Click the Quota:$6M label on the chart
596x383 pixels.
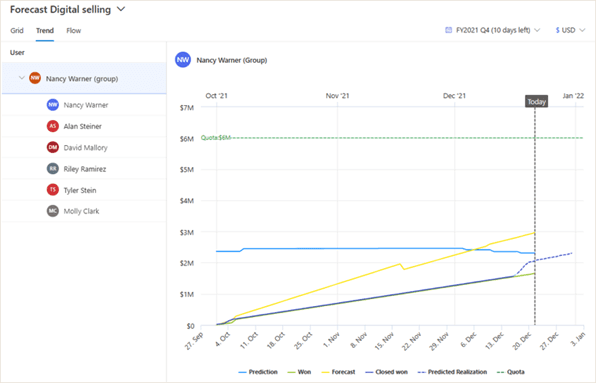216,138
